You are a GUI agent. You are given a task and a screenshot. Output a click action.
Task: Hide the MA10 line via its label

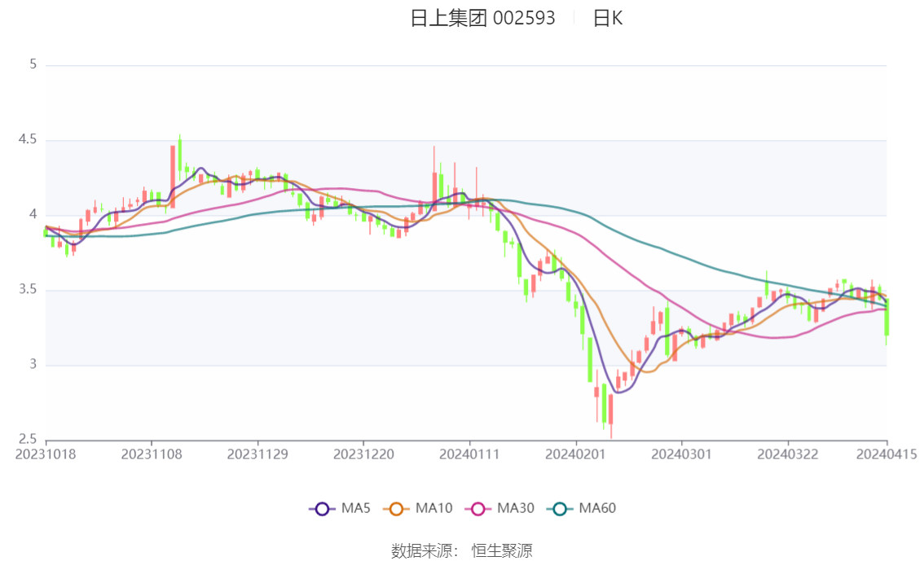[433, 508]
